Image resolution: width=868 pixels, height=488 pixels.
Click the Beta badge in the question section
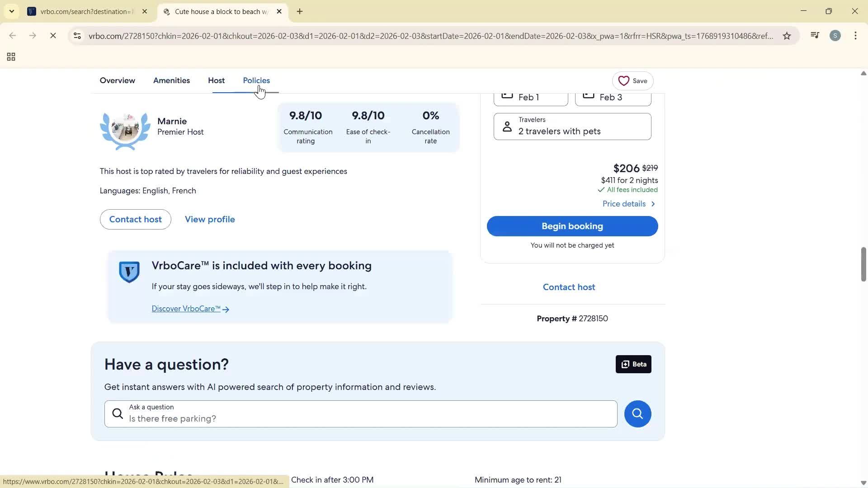click(x=633, y=364)
